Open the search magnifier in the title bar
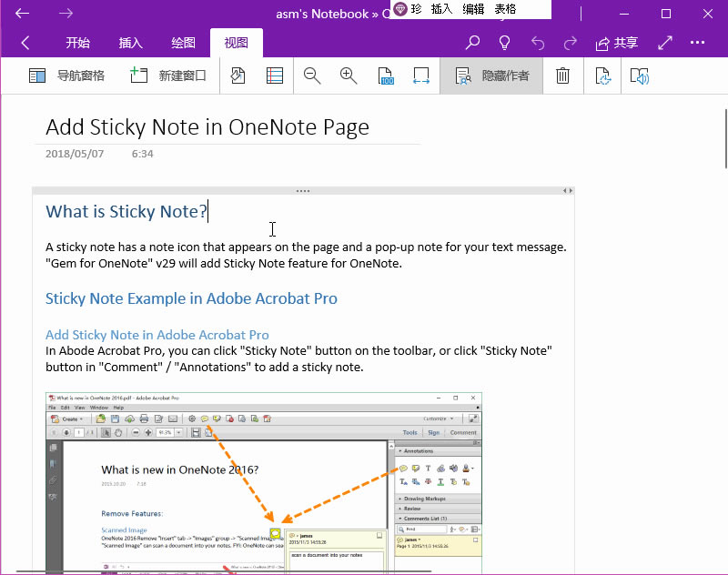Image resolution: width=728 pixels, height=575 pixels. coord(473,42)
